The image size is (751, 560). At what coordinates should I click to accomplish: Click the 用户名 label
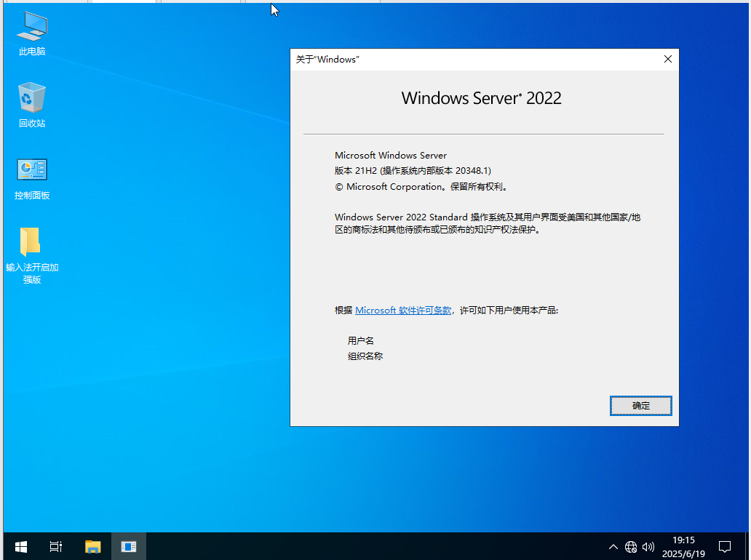(361, 341)
